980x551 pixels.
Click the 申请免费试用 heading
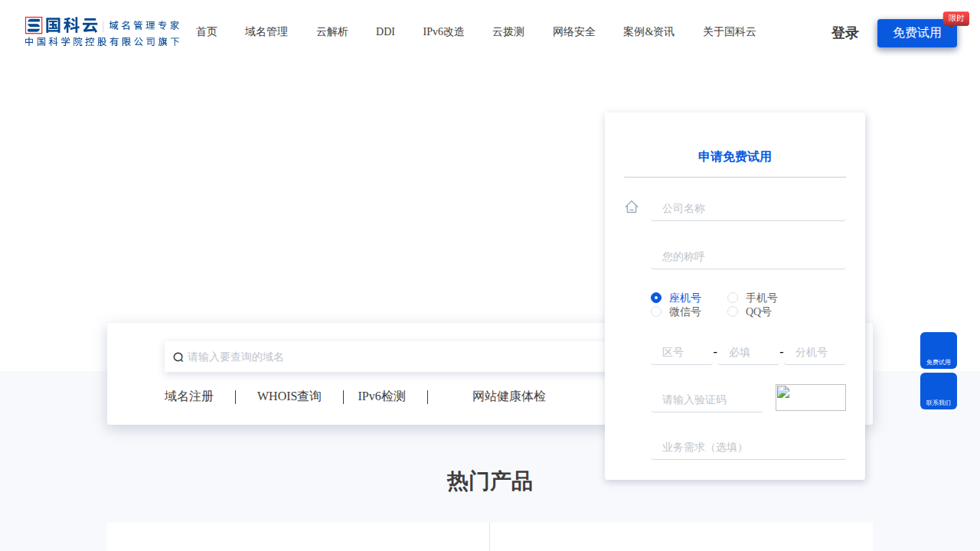click(x=735, y=157)
